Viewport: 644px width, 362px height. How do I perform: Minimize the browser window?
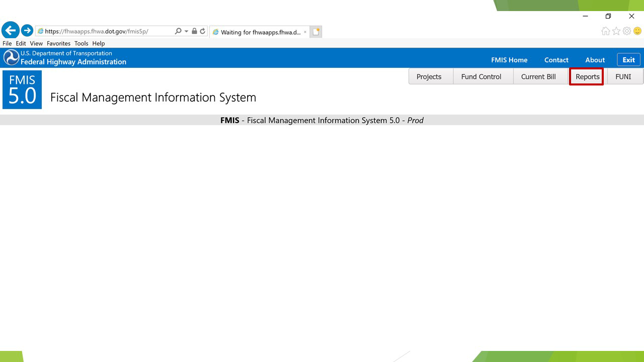585,16
